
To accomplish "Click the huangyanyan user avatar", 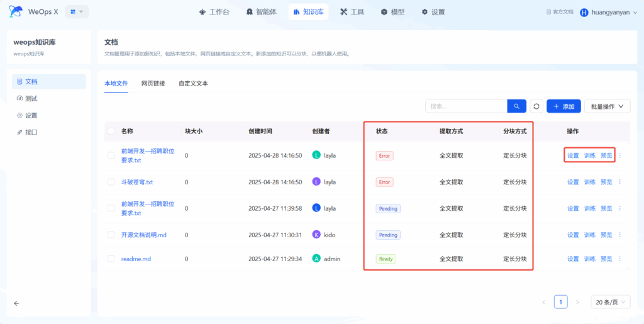I will (x=584, y=13).
